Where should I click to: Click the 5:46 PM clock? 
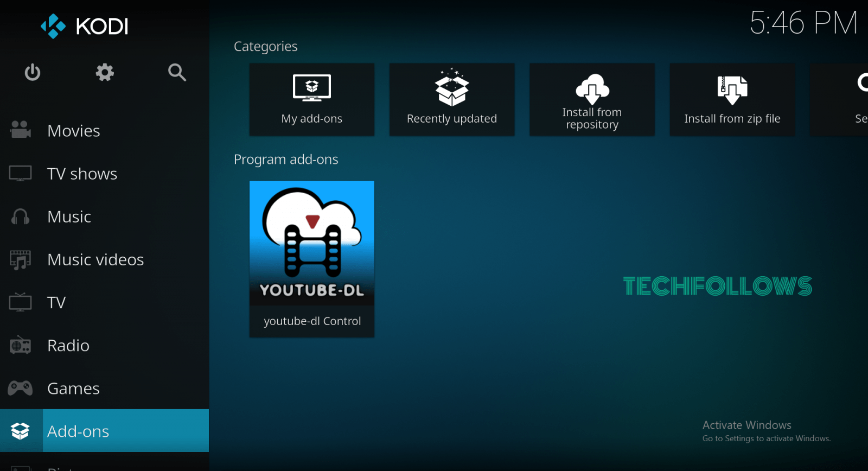(x=804, y=23)
